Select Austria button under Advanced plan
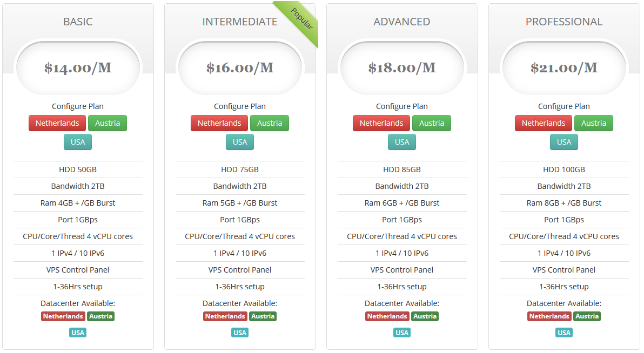 432,123
